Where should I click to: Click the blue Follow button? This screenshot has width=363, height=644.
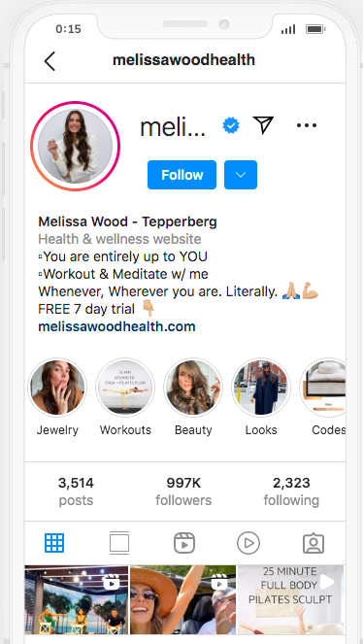pos(181,175)
